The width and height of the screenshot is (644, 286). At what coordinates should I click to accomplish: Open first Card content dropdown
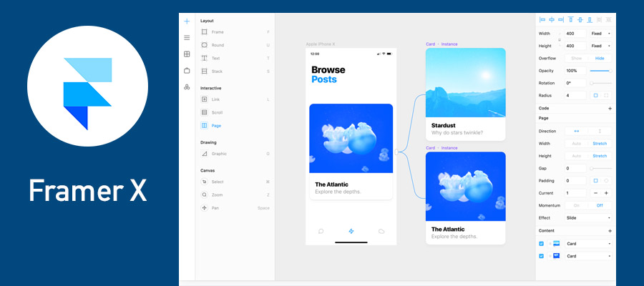pyautogui.click(x=588, y=244)
